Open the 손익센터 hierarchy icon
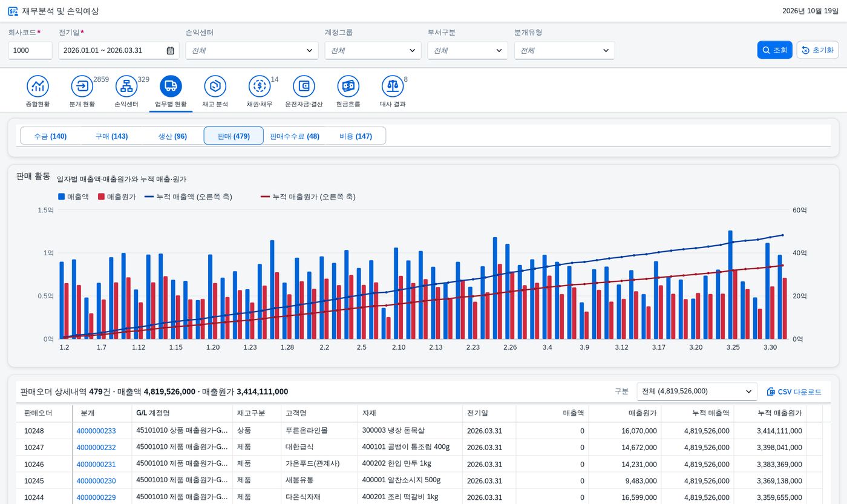The height and width of the screenshot is (504, 847). coord(126,87)
